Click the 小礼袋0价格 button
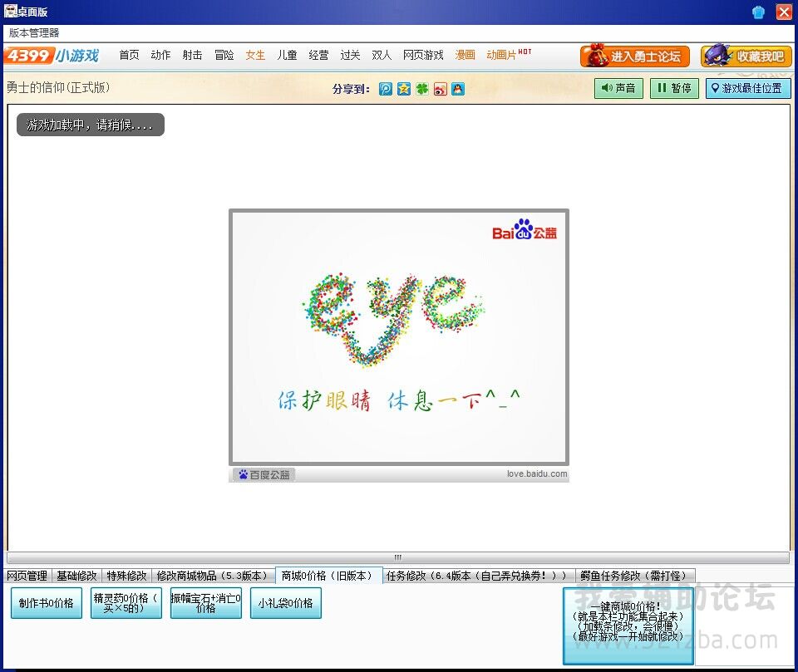 (285, 603)
